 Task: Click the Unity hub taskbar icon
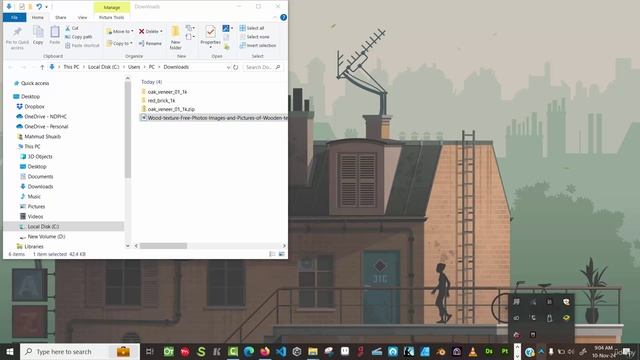tap(297, 351)
